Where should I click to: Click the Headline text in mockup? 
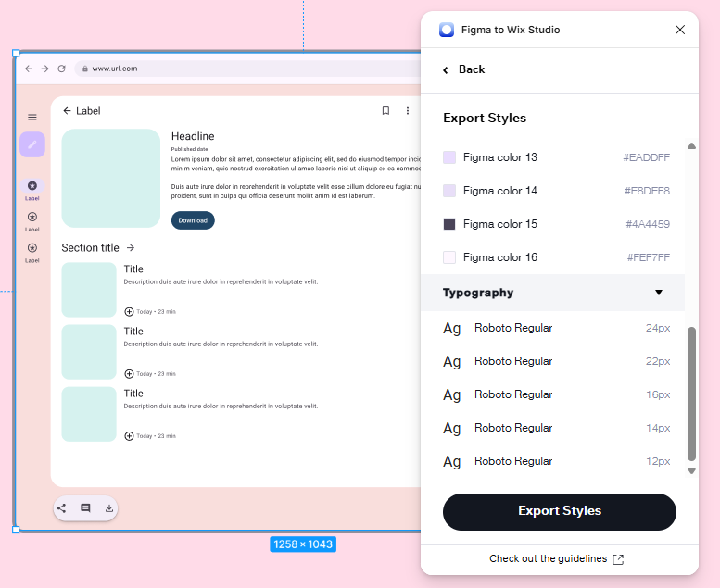pos(193,136)
